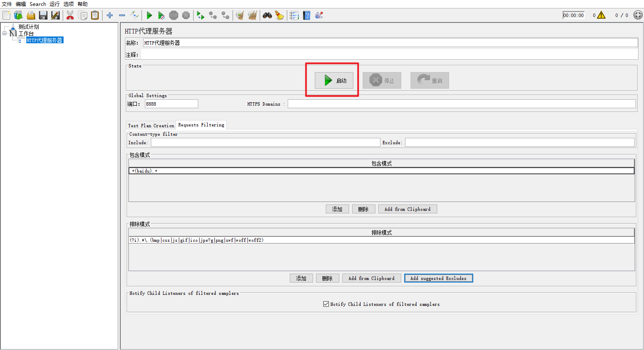Open the 编辑 menu
Image resolution: width=644 pixels, height=350 pixels.
[x=21, y=4]
